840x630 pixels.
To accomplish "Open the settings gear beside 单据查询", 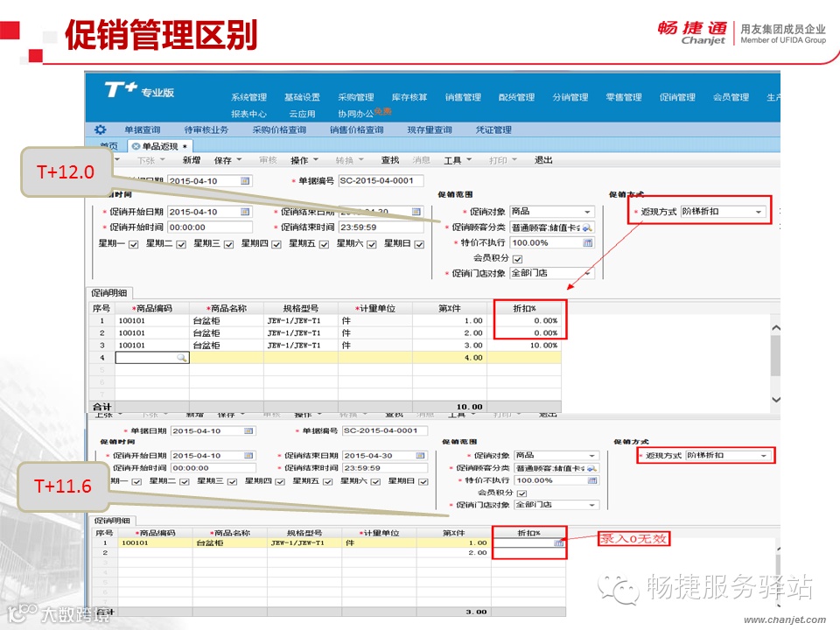I will 100,129.
